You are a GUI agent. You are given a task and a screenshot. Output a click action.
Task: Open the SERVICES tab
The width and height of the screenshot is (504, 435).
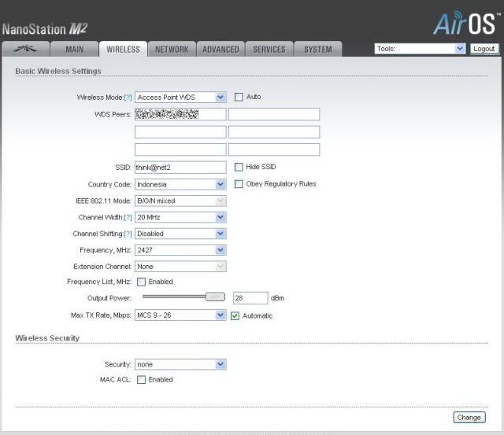pyautogui.click(x=269, y=49)
